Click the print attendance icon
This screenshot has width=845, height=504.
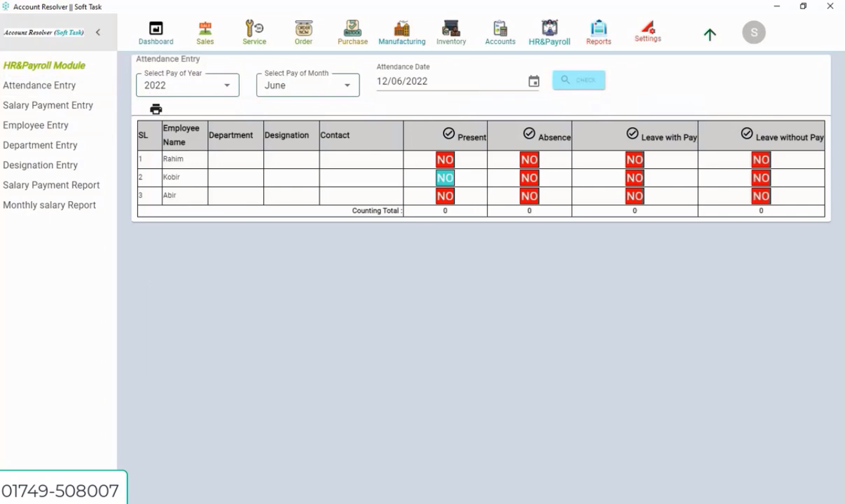pos(156,109)
